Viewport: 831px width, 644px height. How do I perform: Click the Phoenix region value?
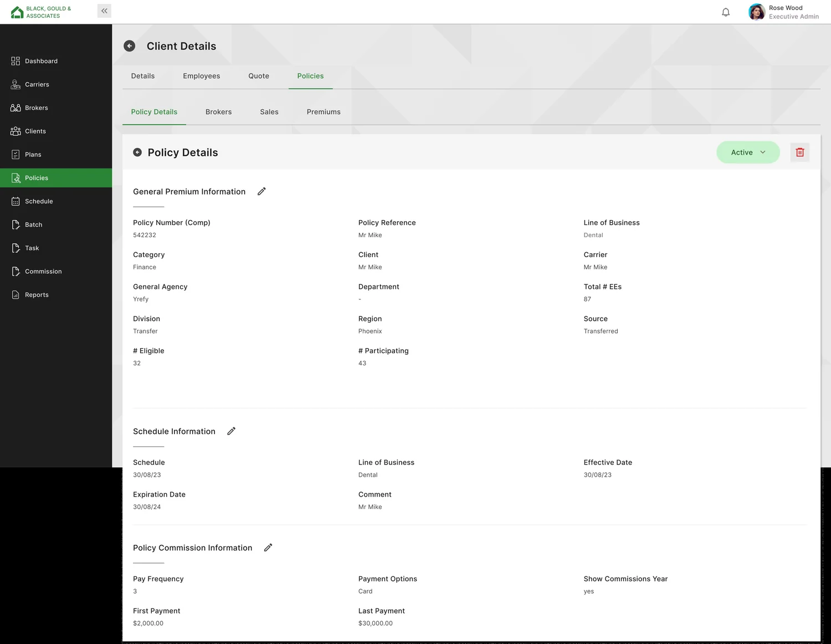pos(370,331)
